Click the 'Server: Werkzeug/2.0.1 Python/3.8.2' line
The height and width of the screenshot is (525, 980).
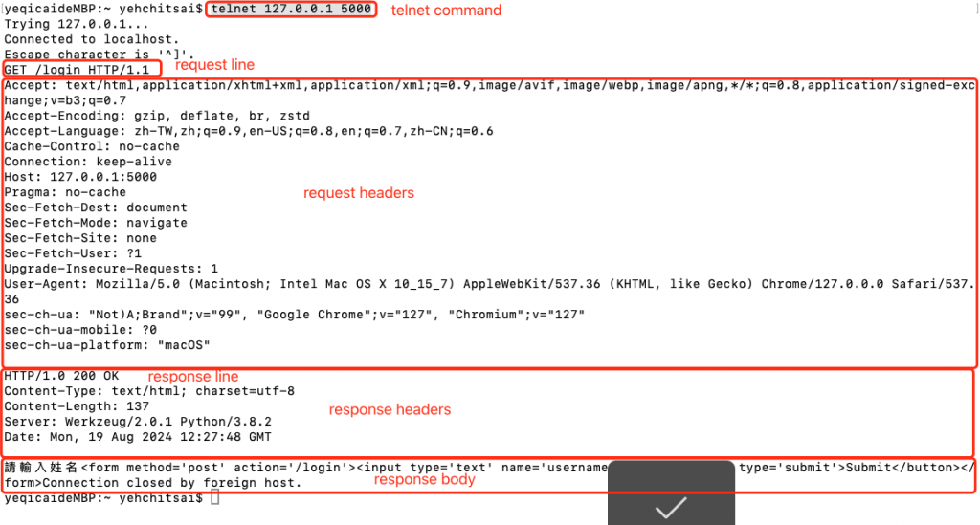(138, 422)
